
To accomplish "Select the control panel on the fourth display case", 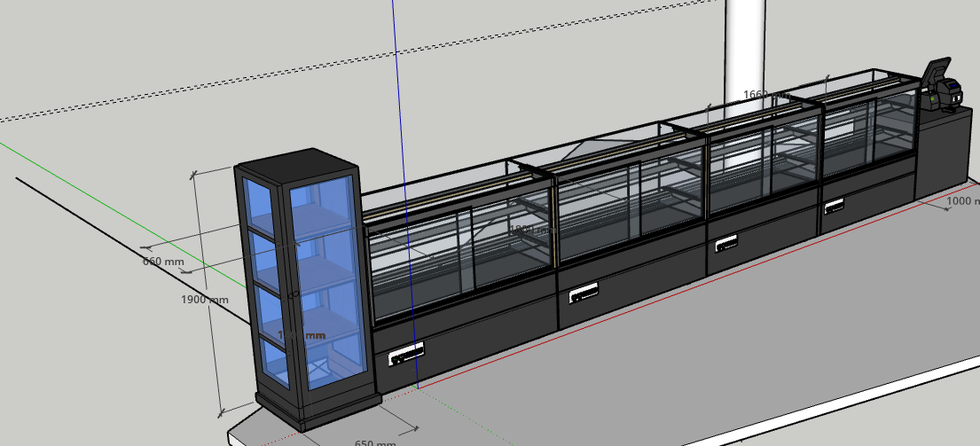I will 834,207.
